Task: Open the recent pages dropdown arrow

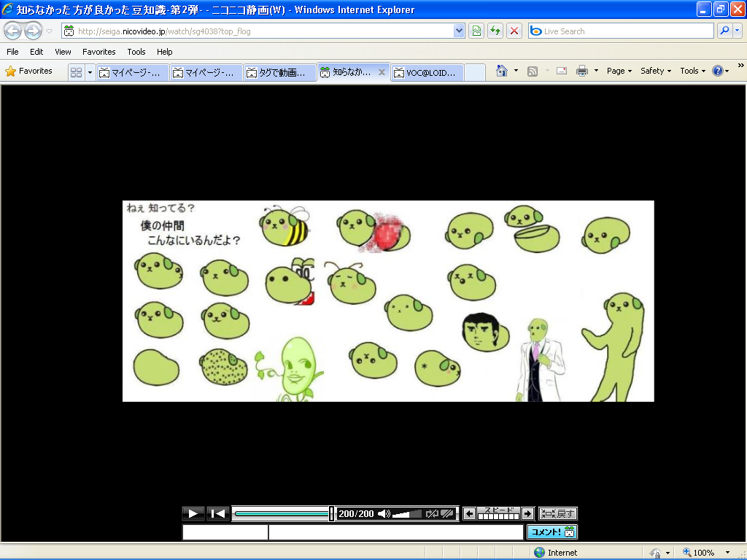Action: pyautogui.click(x=49, y=31)
